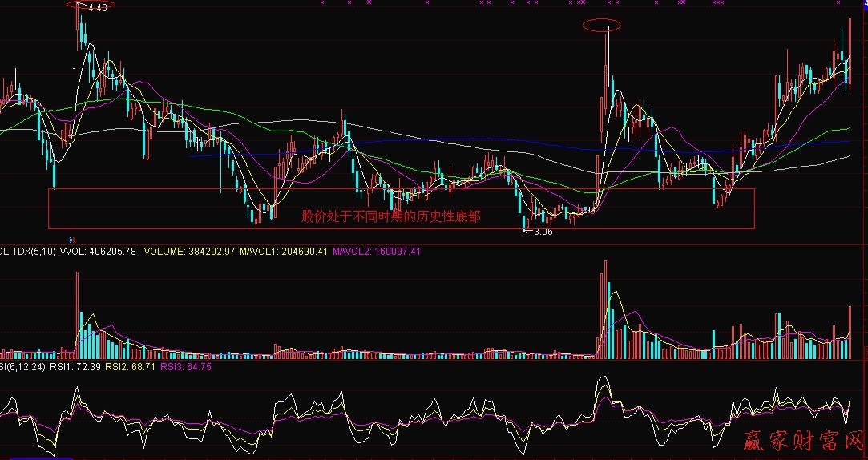This screenshot has height=460, width=868.
Task: Click the magenta MAVOL2 160097.41 legend
Action: pos(377,252)
